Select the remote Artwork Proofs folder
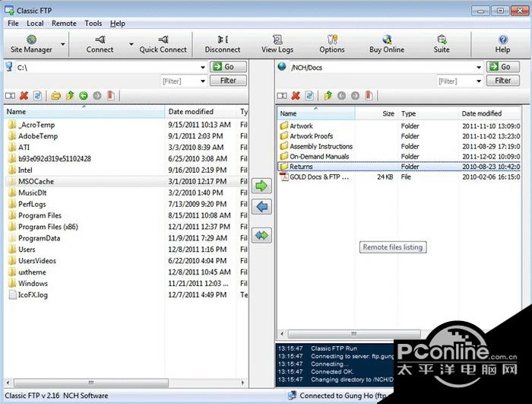This screenshot has height=404, width=532. pyautogui.click(x=400, y=136)
